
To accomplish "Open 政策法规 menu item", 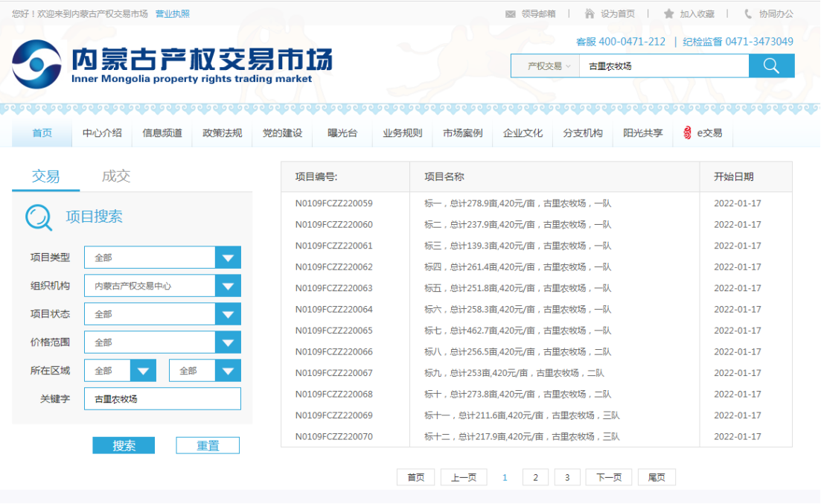I will [223, 133].
